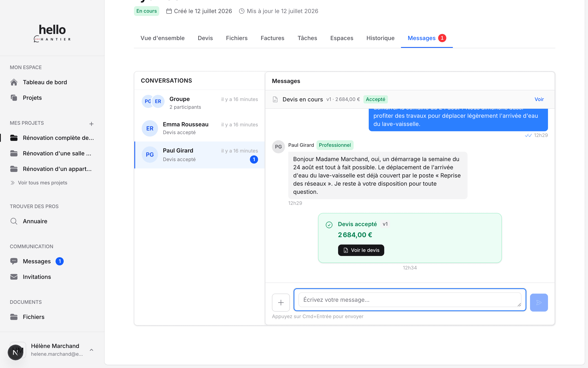The width and height of the screenshot is (588, 368).
Task: Click the PG avatar next to Paul Girard message
Action: pyautogui.click(x=278, y=147)
